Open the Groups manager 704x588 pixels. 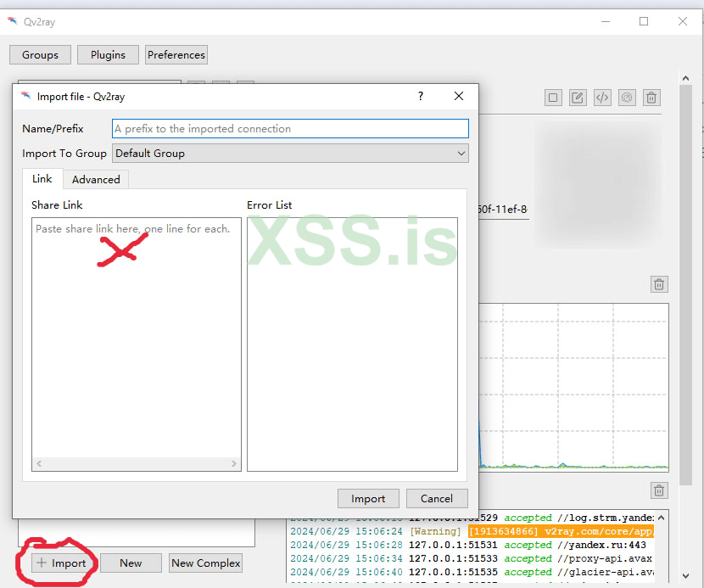40,55
